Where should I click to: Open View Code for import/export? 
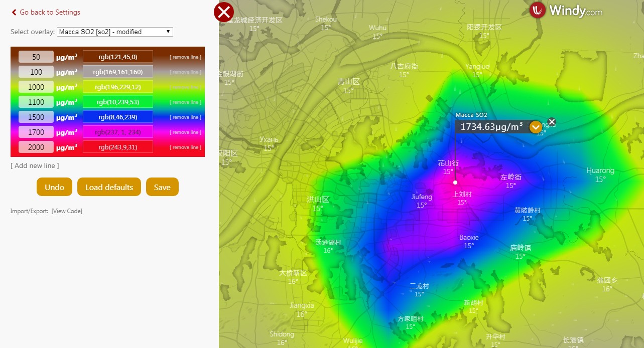[x=67, y=211]
